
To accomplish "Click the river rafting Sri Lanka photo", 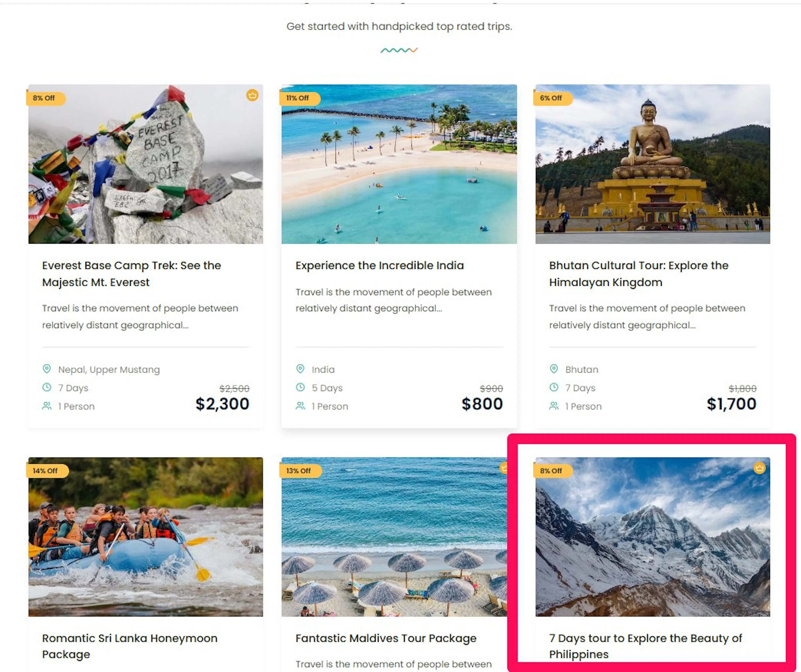I will click(x=146, y=537).
